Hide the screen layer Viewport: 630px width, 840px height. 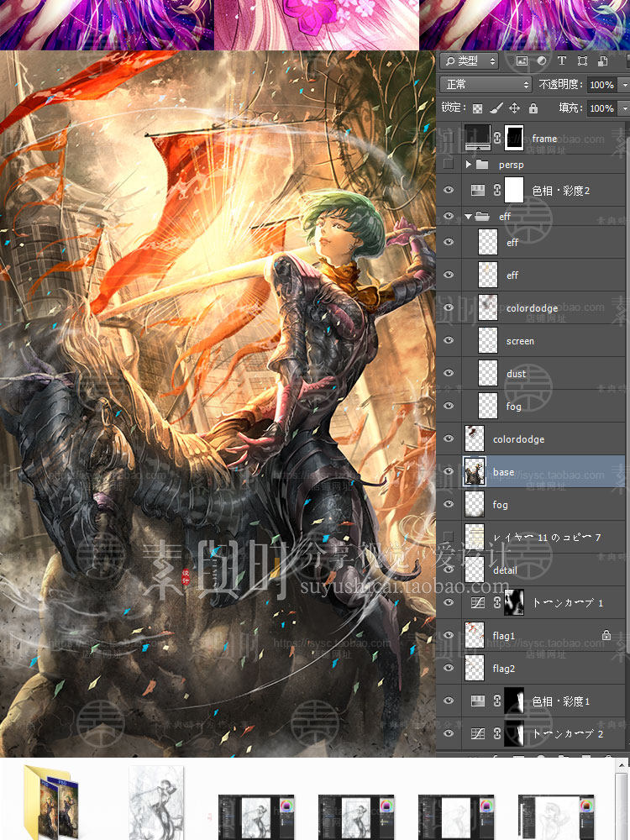(449, 340)
